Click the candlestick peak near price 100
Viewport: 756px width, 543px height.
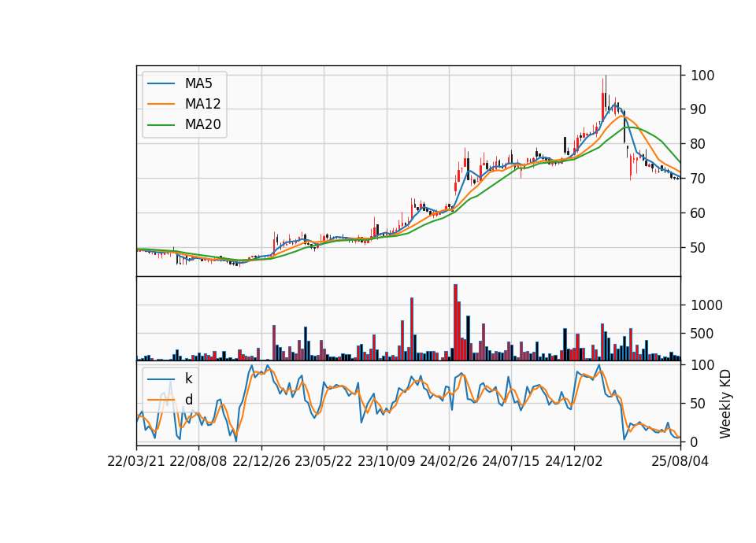(606, 94)
